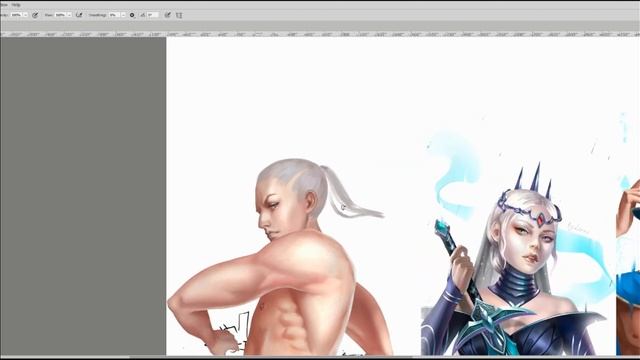
Task: Open the Flow slider dropdown arrow
Action: (x=69, y=15)
